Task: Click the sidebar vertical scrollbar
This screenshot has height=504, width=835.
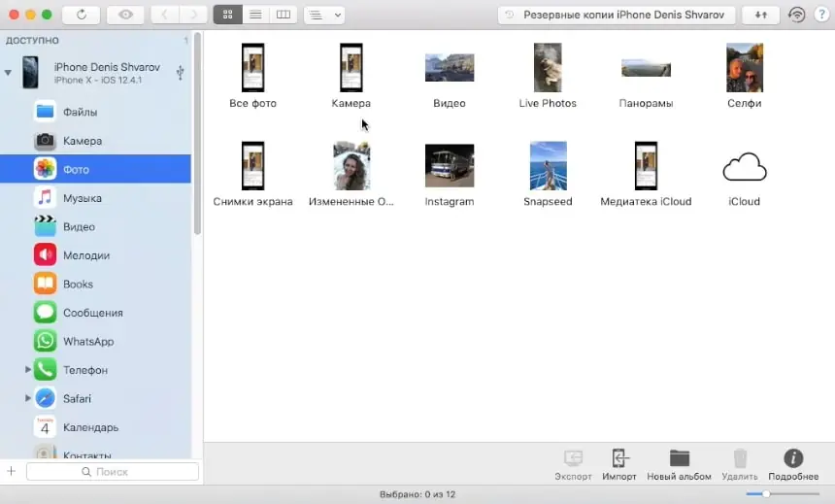Action: [197, 133]
